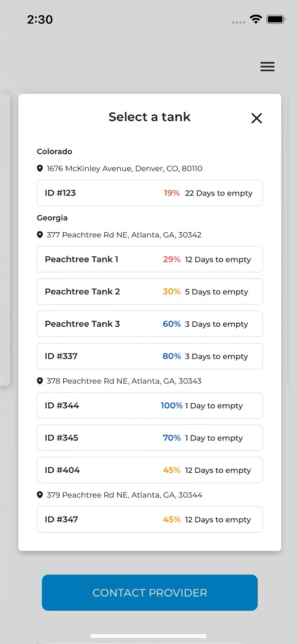Viewport: 298px width, 644px height.
Task: Click the Wi-Fi icon in the status bar
Action: click(x=255, y=19)
